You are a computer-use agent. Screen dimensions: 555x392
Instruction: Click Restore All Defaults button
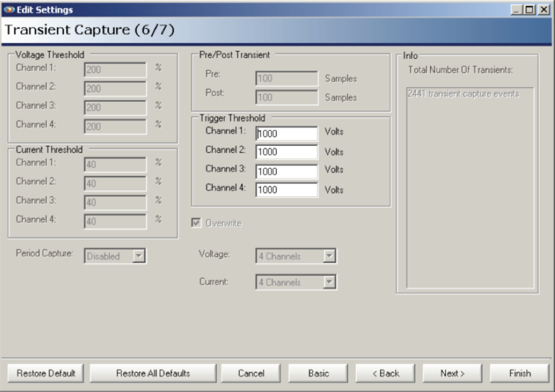[x=153, y=373]
